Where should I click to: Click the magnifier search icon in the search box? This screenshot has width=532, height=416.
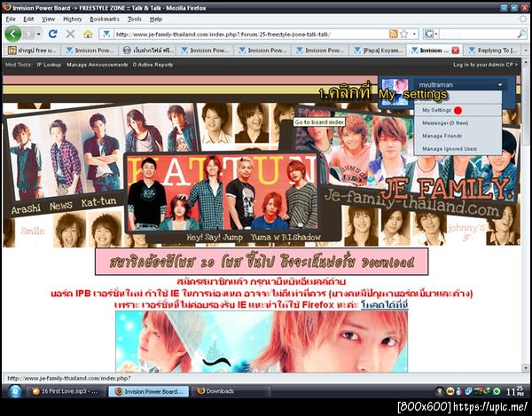(521, 34)
